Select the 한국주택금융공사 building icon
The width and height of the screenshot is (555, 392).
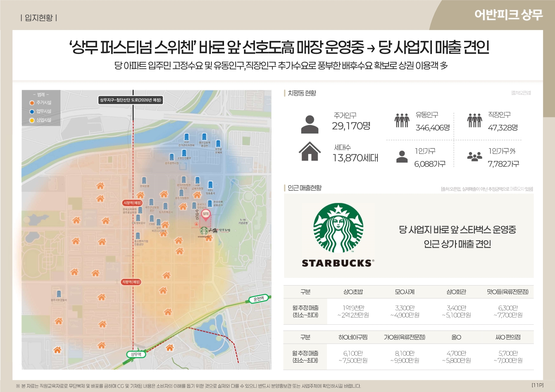(210, 204)
